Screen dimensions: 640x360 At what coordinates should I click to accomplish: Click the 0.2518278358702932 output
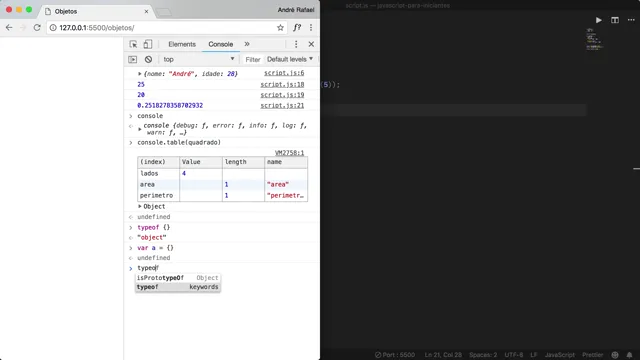(x=170, y=105)
